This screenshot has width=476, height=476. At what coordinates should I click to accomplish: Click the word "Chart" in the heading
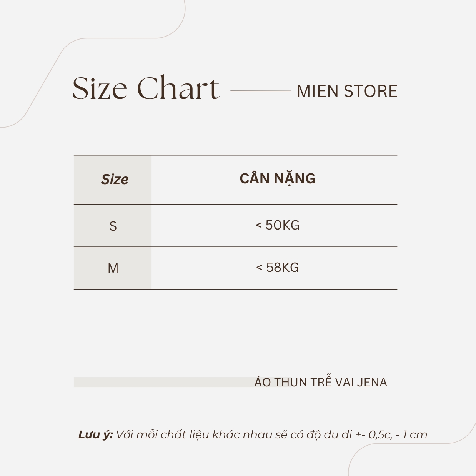pos(178,89)
